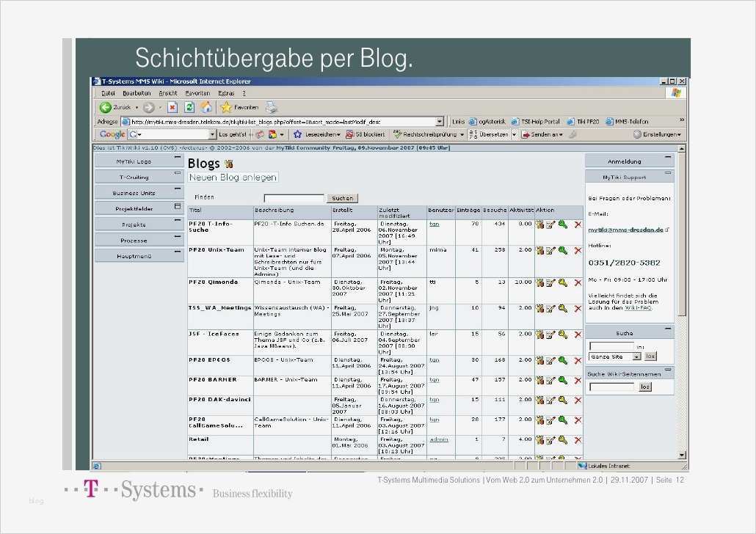Expand the Projektfelder sidebar module
The width and height of the screenshot is (756, 534).
coord(178,206)
